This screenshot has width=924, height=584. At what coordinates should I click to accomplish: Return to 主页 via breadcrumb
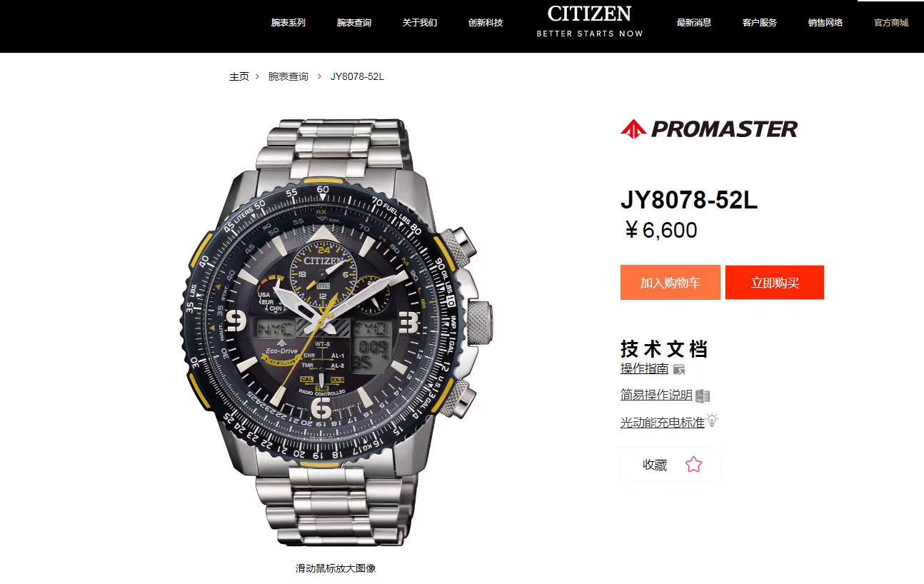[x=239, y=76]
